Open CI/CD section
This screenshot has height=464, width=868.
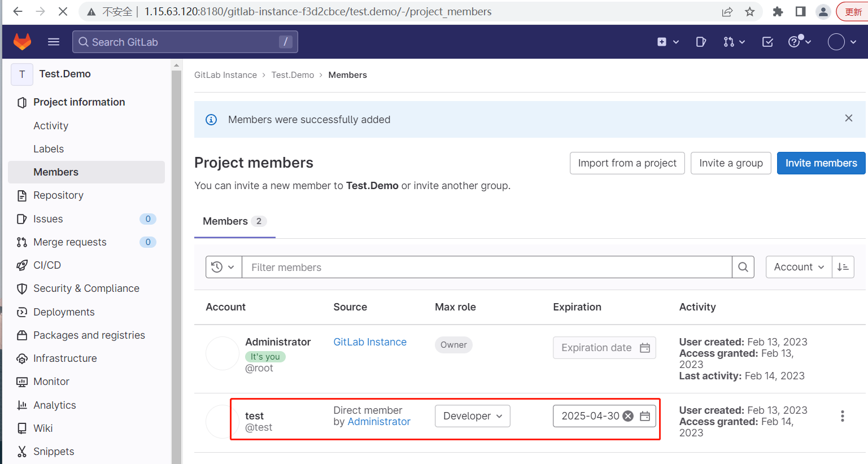pyautogui.click(x=47, y=265)
